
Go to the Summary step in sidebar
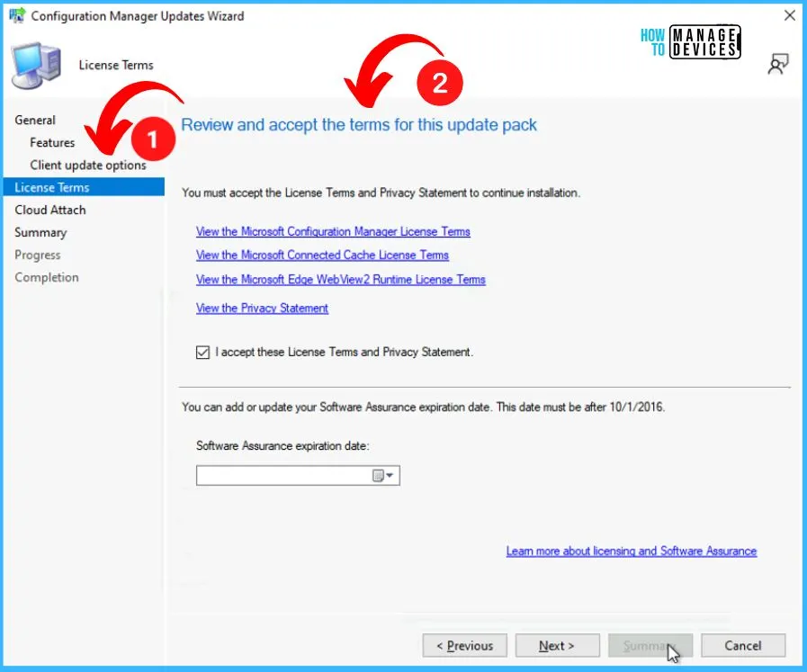point(40,233)
